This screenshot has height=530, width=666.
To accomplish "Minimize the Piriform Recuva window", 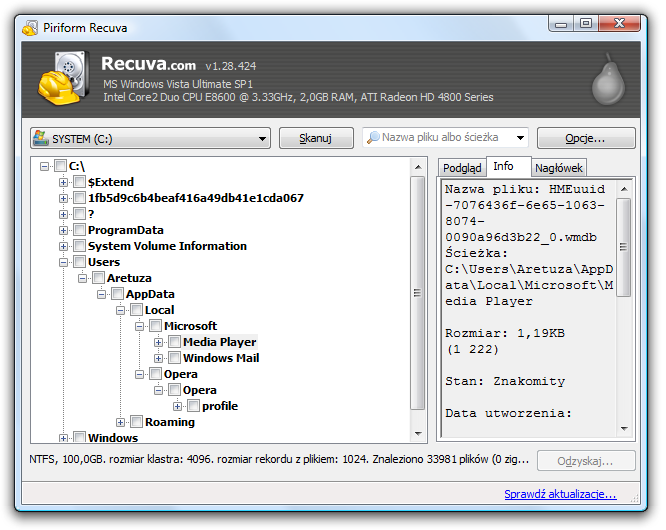I will point(561,24).
